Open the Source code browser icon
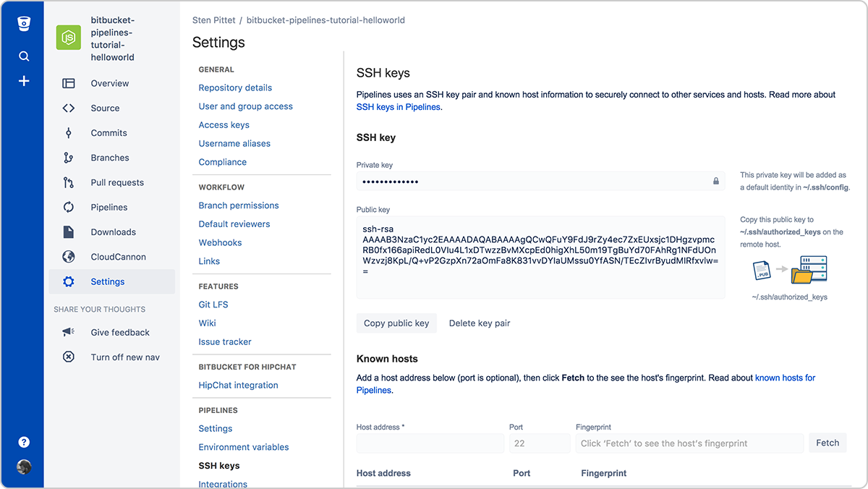Screen dimensions: 868x489 [x=68, y=108]
